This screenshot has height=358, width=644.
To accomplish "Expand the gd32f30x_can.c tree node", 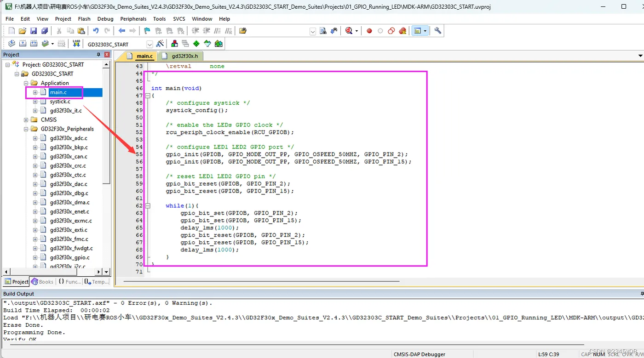I will [x=35, y=157].
